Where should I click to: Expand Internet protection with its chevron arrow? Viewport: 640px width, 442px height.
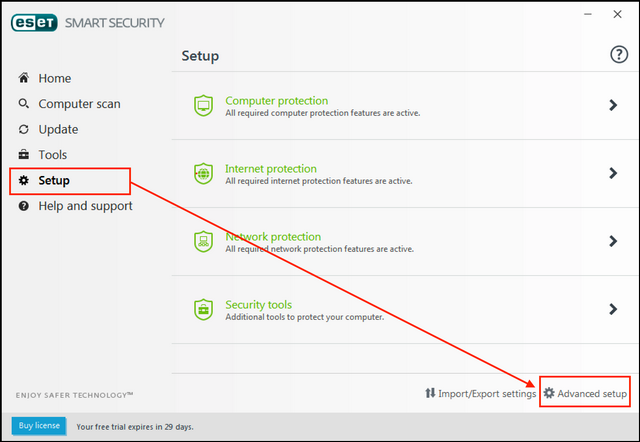(613, 173)
